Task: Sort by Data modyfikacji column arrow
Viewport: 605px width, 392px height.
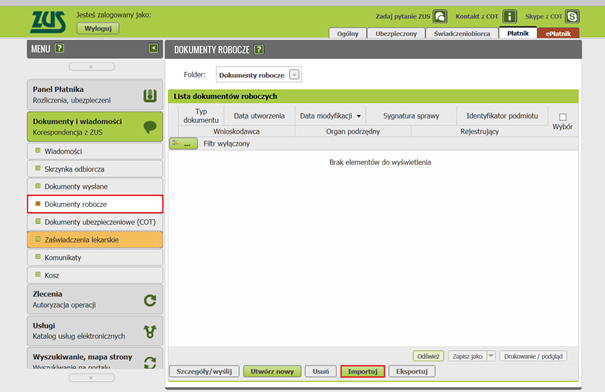Action: point(359,116)
